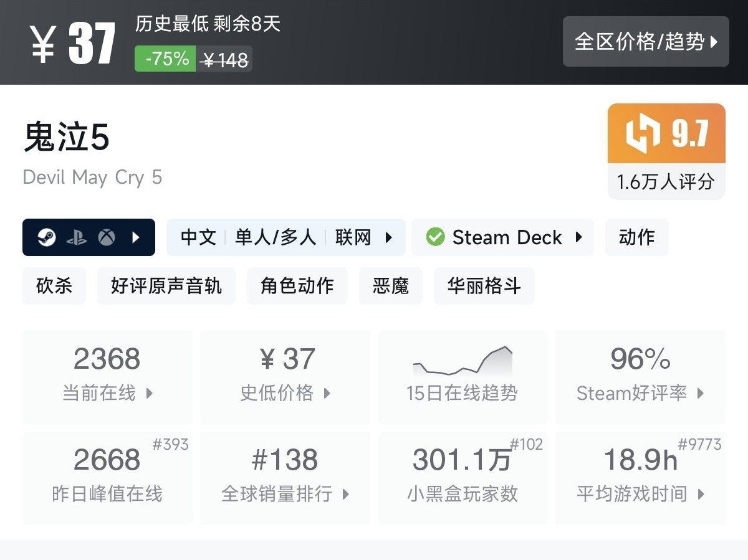The height and width of the screenshot is (560, 748).
Task: Click the Steam platform icon
Action: [47, 237]
